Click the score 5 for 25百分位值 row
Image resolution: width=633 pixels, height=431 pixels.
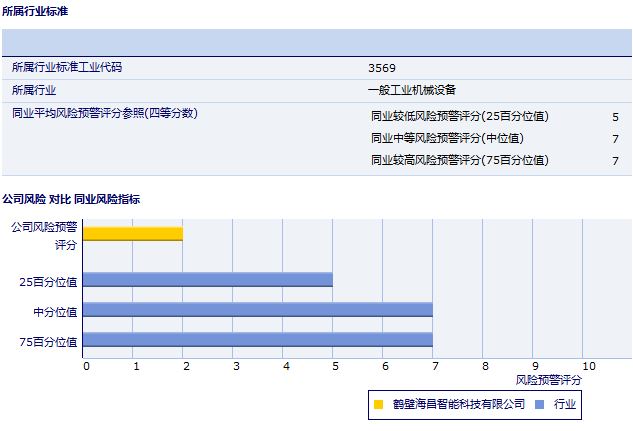coord(615,117)
